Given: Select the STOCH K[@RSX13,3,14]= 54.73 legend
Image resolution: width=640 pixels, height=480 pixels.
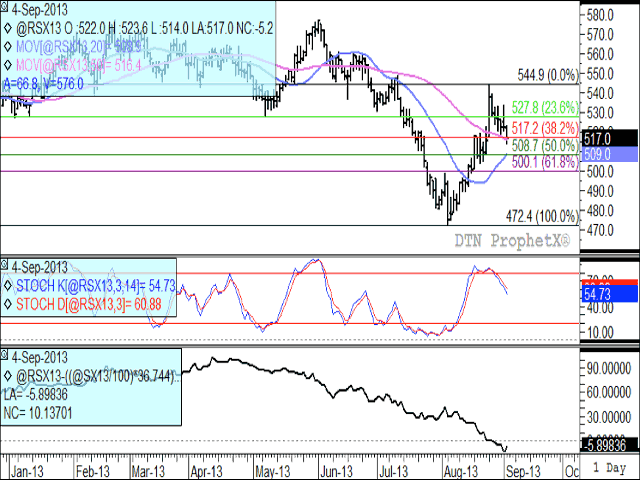Looking at the screenshot, I should 96,286.
